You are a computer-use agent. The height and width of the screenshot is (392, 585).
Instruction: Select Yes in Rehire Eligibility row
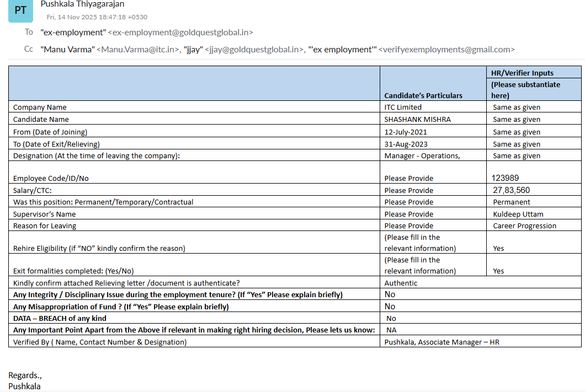(x=498, y=249)
